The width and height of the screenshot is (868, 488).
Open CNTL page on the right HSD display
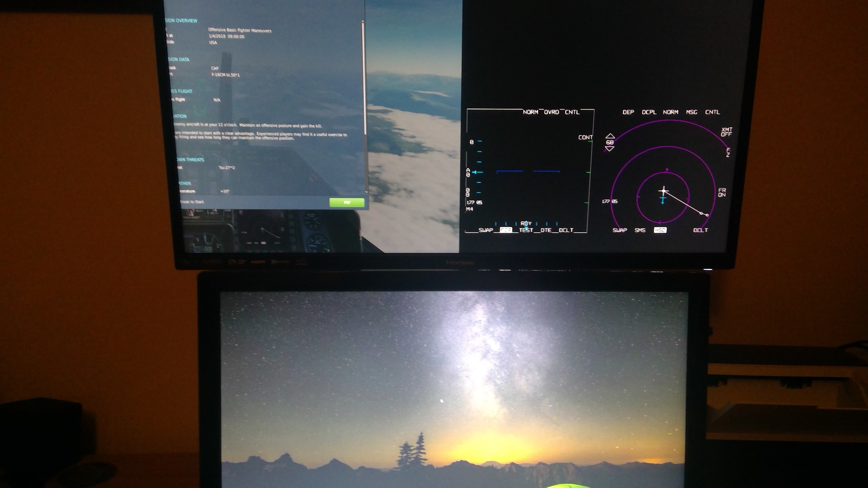pyautogui.click(x=712, y=112)
